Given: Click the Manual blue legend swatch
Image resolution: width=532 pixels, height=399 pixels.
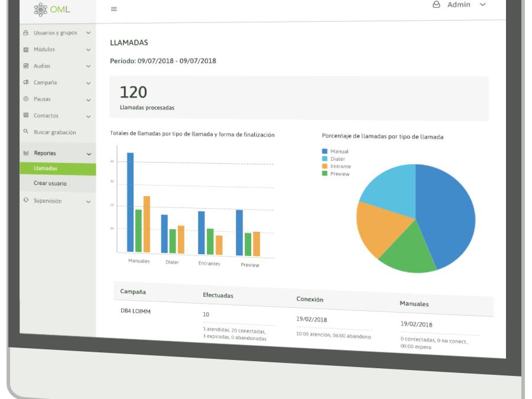Looking at the screenshot, I should pos(325,152).
